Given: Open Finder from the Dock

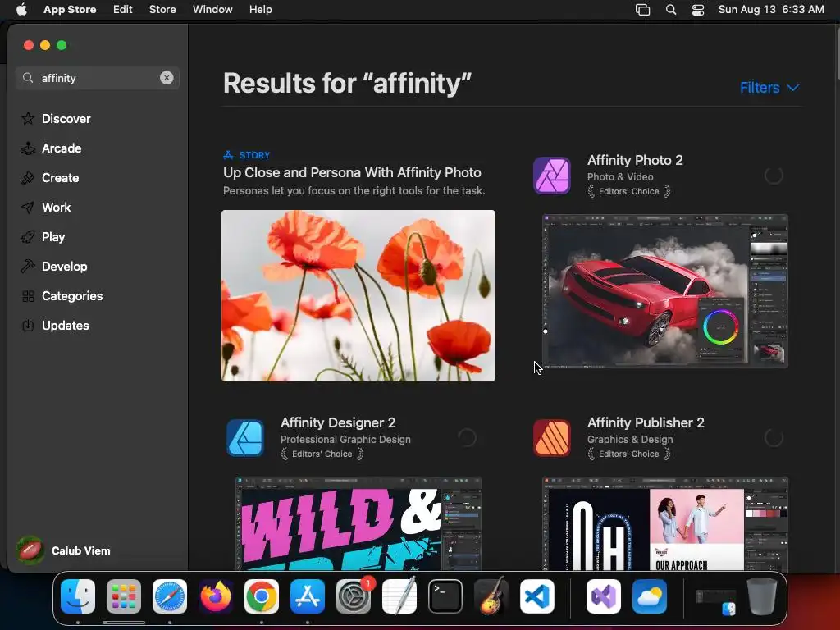Looking at the screenshot, I should pos(78,596).
